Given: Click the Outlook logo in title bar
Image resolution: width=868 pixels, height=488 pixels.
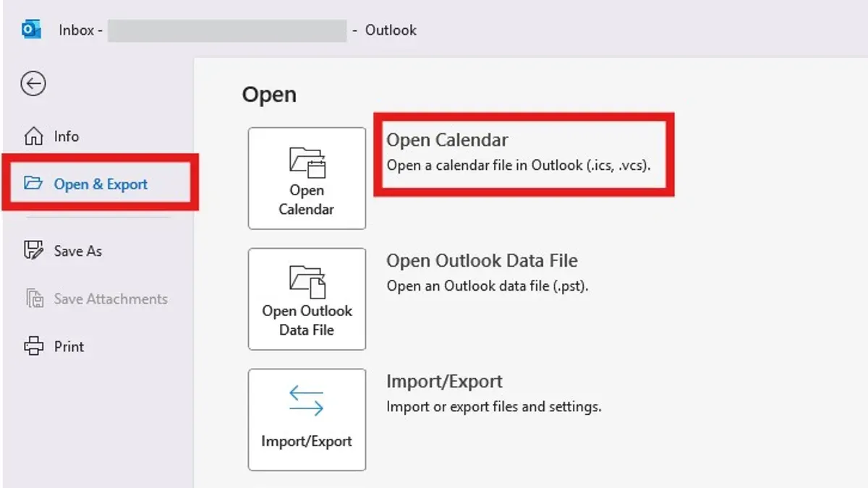Looking at the screenshot, I should tap(31, 30).
